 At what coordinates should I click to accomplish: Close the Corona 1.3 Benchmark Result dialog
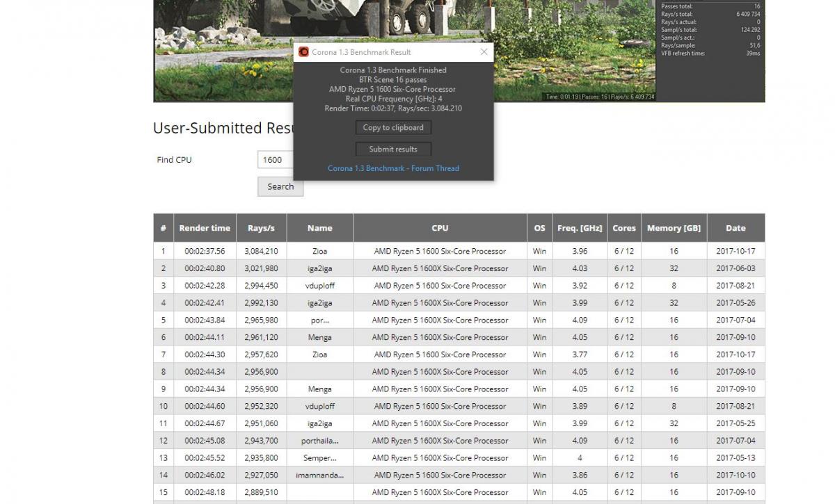click(x=484, y=52)
